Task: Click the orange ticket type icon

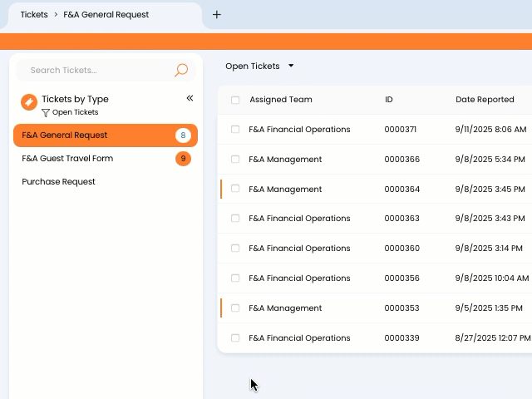Action: (x=28, y=102)
